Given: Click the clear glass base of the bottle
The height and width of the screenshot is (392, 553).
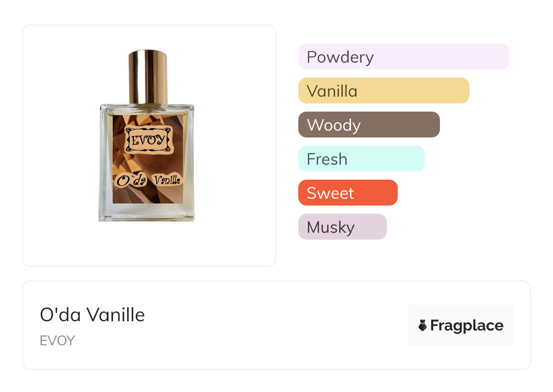Looking at the screenshot, I should coord(147,212).
